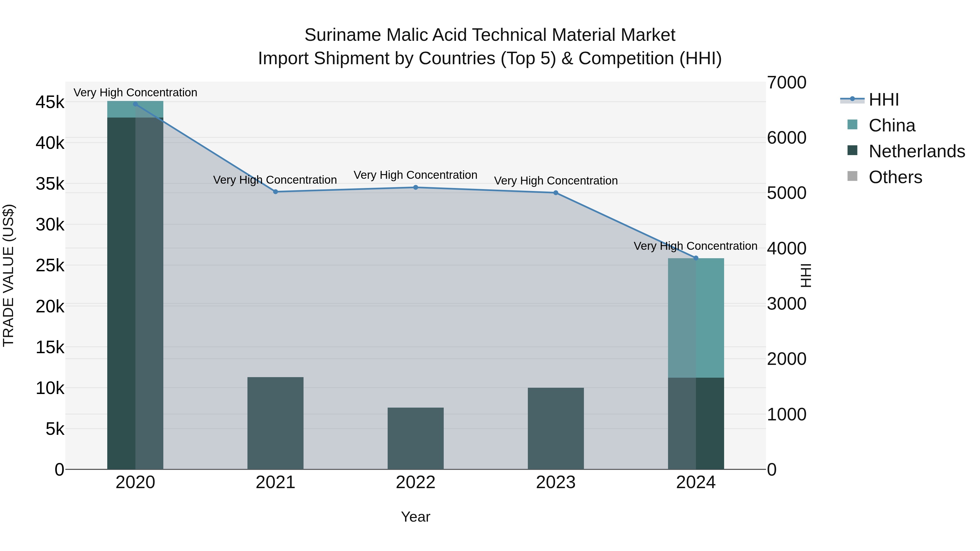980x551 pixels.
Task: Select the 2024 Netherlands bar segment
Action: tap(696, 424)
